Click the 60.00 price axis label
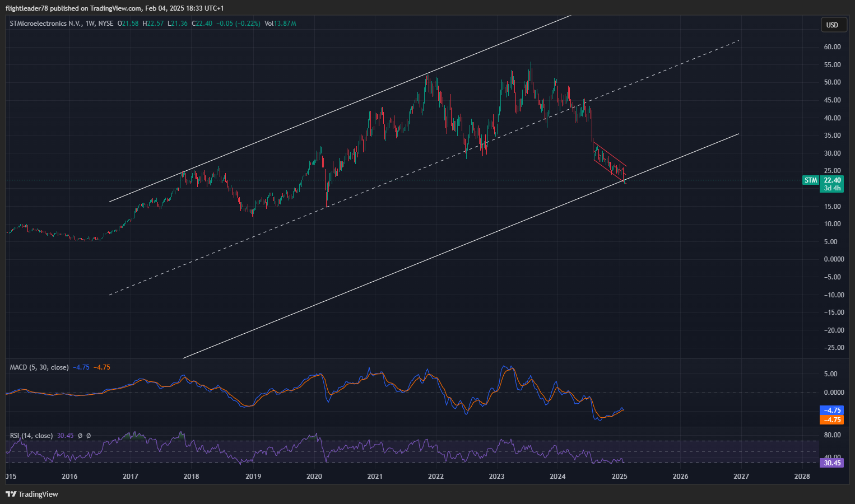 tap(832, 47)
